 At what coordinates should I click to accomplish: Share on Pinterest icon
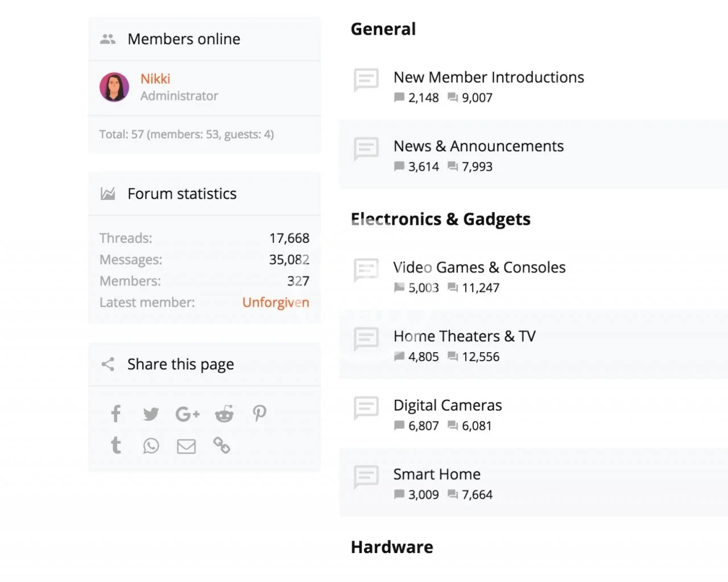tap(259, 414)
